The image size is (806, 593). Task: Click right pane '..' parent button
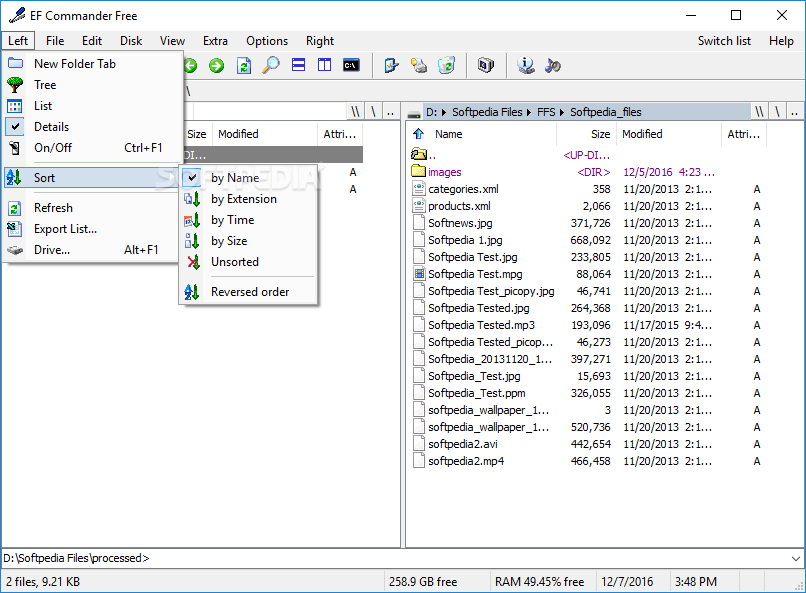(794, 112)
